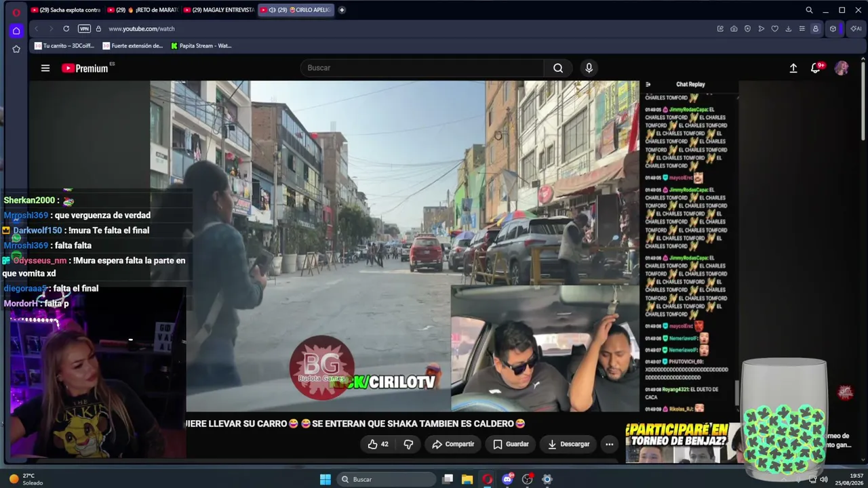The height and width of the screenshot is (488, 868).
Task: Click the YouTube 'Buscar' search field
Action: (422, 68)
